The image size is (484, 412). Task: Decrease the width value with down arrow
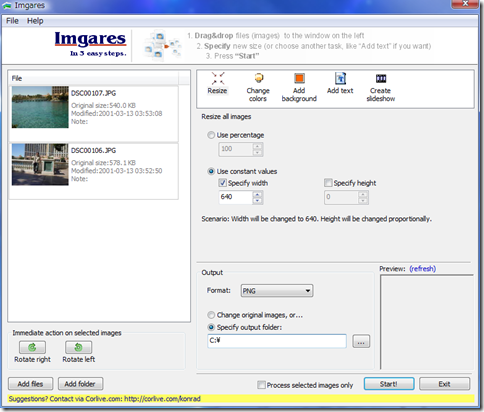click(257, 200)
